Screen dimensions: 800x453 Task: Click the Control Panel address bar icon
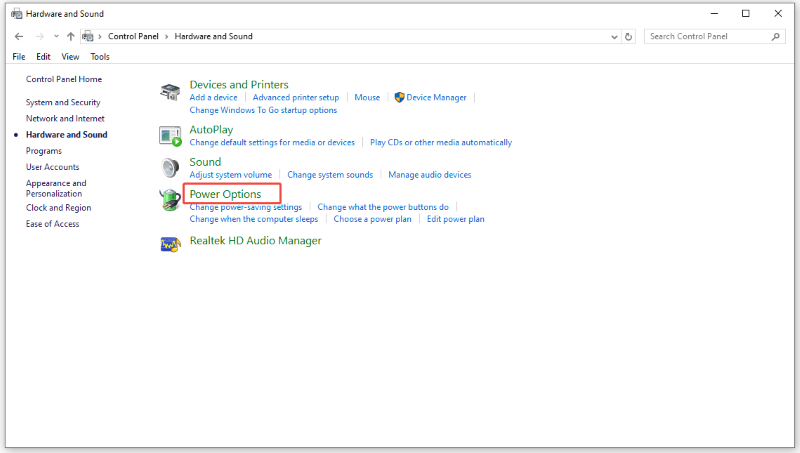point(88,36)
